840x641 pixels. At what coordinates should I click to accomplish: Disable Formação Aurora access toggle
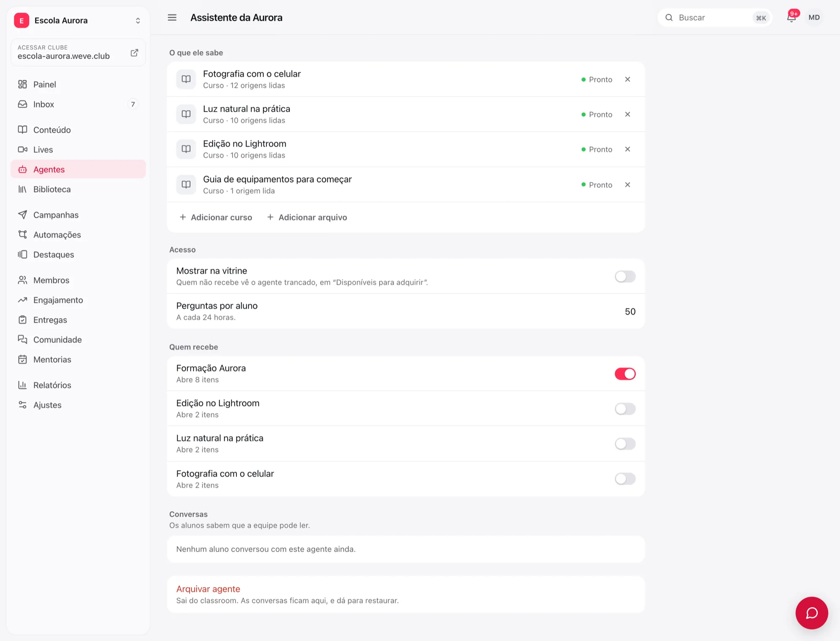tap(625, 374)
